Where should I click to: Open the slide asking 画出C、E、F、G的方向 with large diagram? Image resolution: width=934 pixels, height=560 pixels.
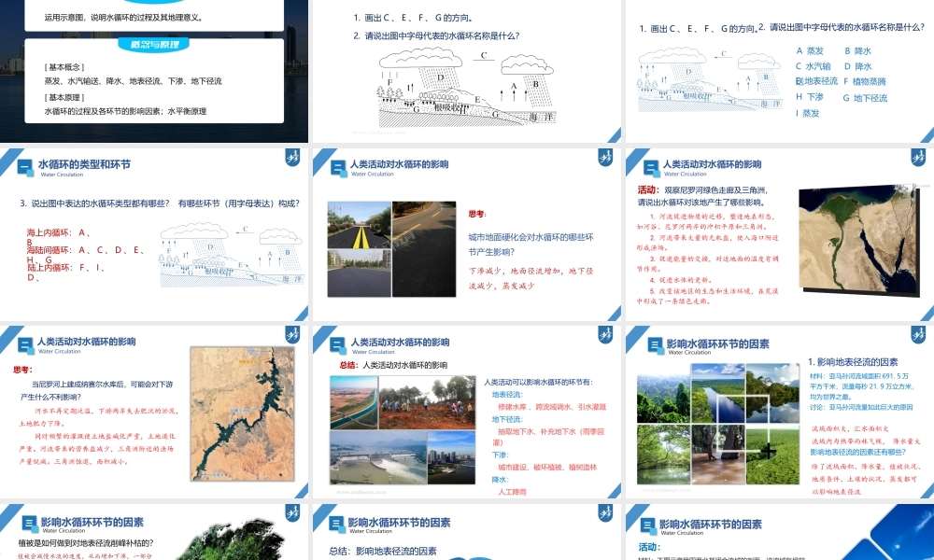pos(467,72)
